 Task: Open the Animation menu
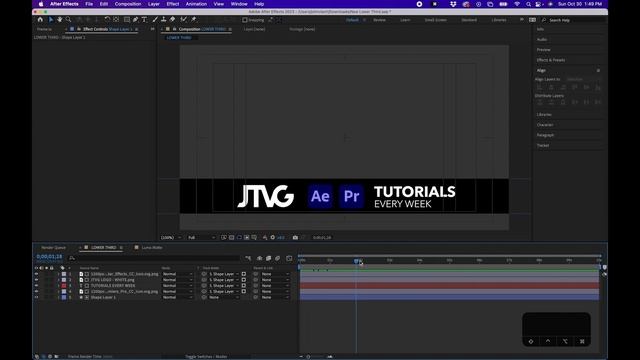click(x=196, y=4)
